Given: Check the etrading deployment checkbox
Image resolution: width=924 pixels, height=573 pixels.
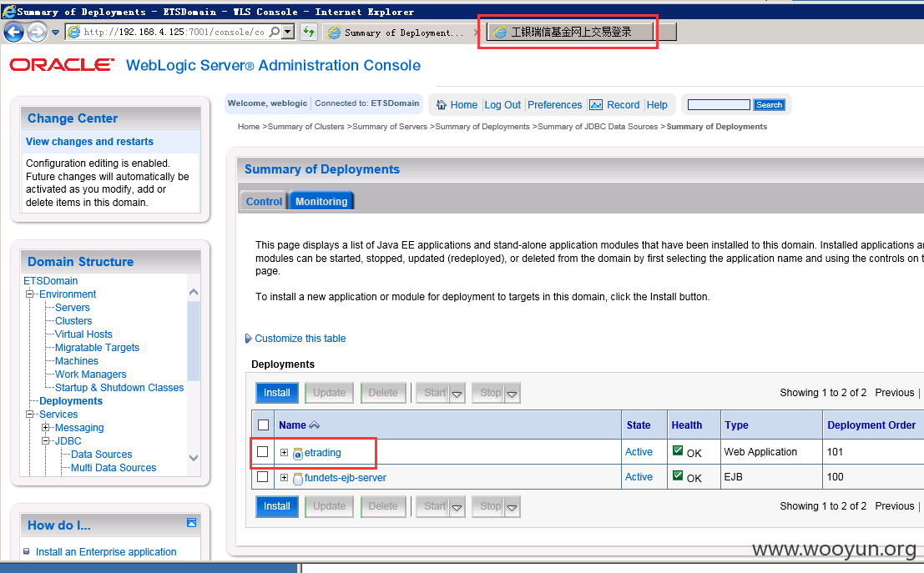Looking at the screenshot, I should point(263,452).
